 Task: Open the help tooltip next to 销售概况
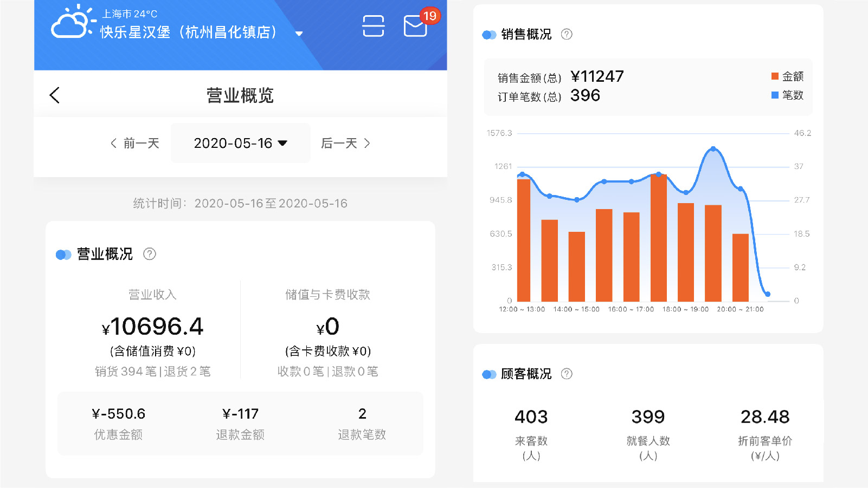point(567,34)
